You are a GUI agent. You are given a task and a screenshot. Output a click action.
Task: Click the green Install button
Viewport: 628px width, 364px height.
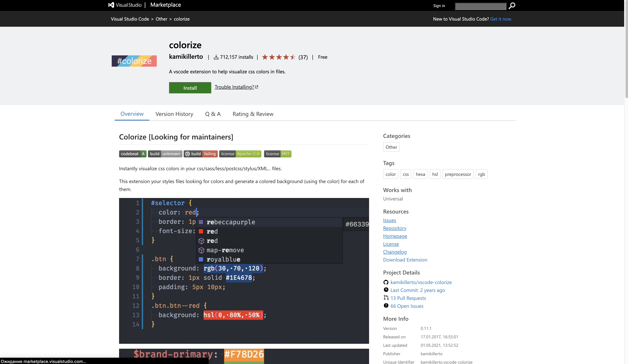190,88
